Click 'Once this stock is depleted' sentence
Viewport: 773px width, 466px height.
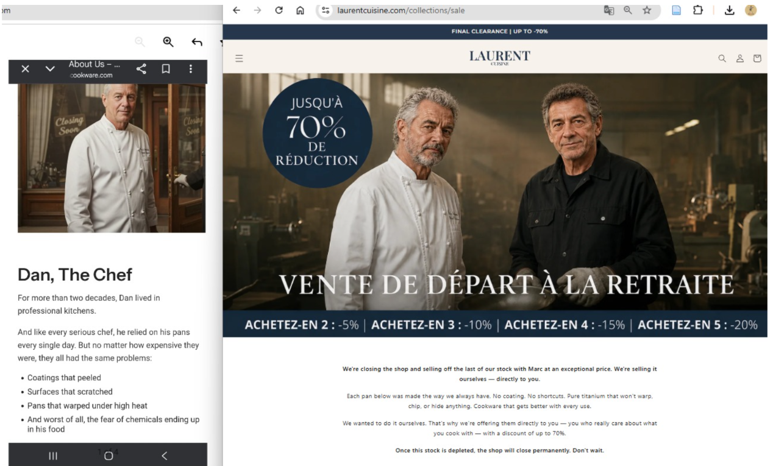(x=499, y=450)
